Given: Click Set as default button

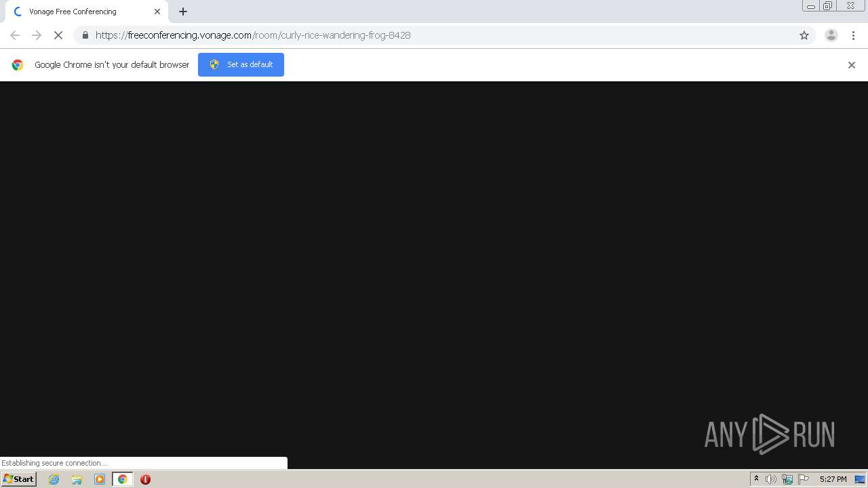Looking at the screenshot, I should coord(241,64).
